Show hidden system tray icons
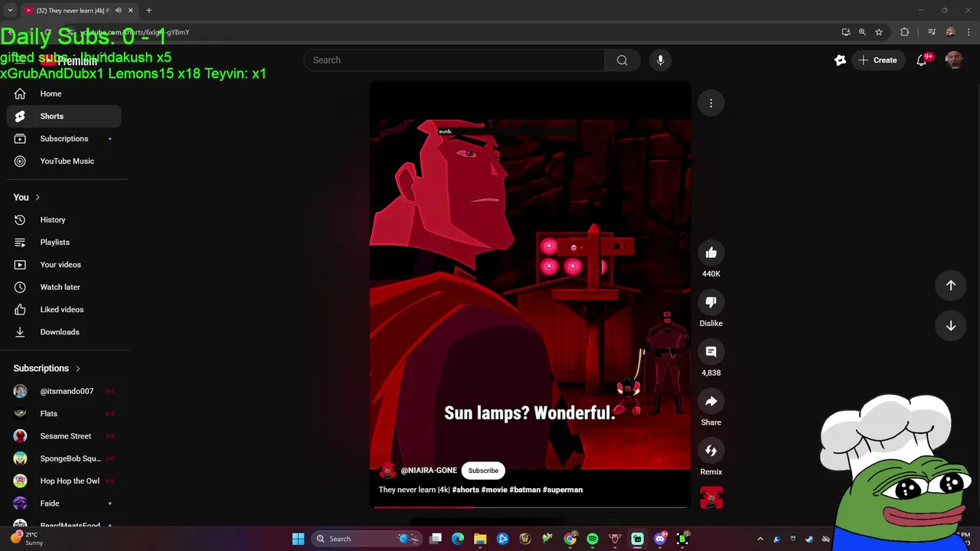This screenshot has width=980, height=551. click(x=760, y=539)
